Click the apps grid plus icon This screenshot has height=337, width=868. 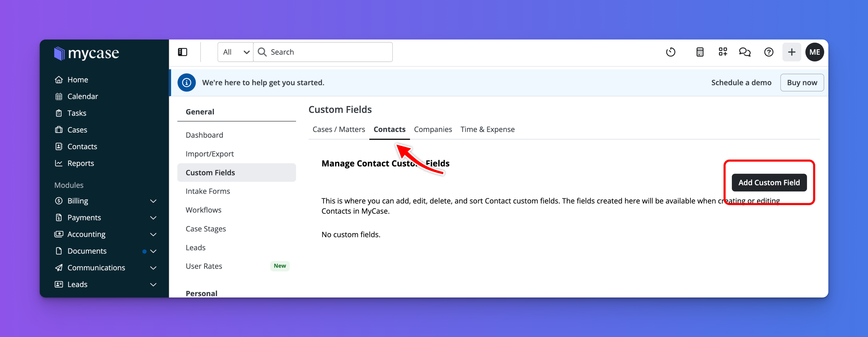[722, 52]
